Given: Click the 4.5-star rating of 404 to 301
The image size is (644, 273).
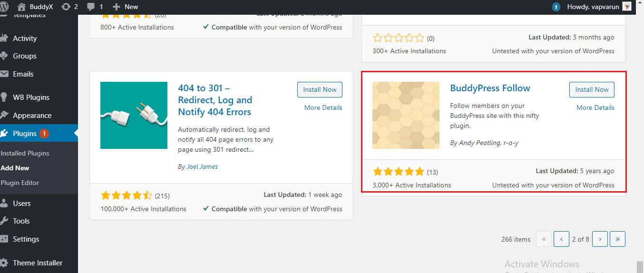Looking at the screenshot, I should pyautogui.click(x=127, y=195).
